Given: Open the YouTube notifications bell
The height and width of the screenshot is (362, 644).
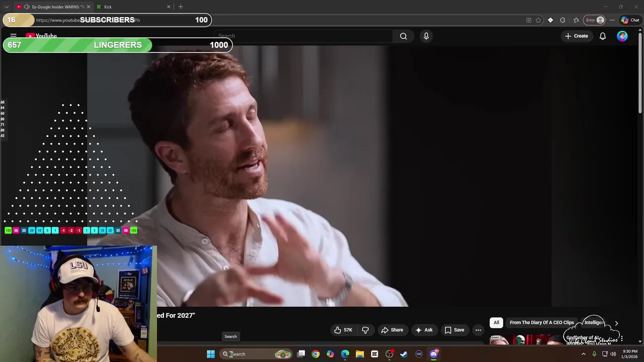Looking at the screenshot, I should pyautogui.click(x=602, y=36).
